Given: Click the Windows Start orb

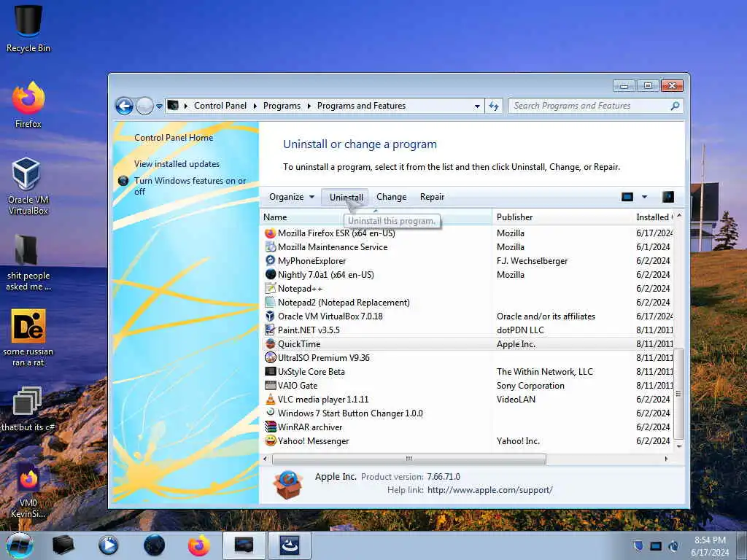Looking at the screenshot, I should coord(20,545).
